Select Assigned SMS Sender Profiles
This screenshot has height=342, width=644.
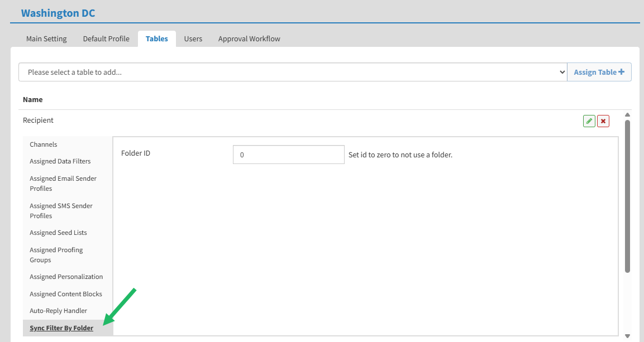61,211
